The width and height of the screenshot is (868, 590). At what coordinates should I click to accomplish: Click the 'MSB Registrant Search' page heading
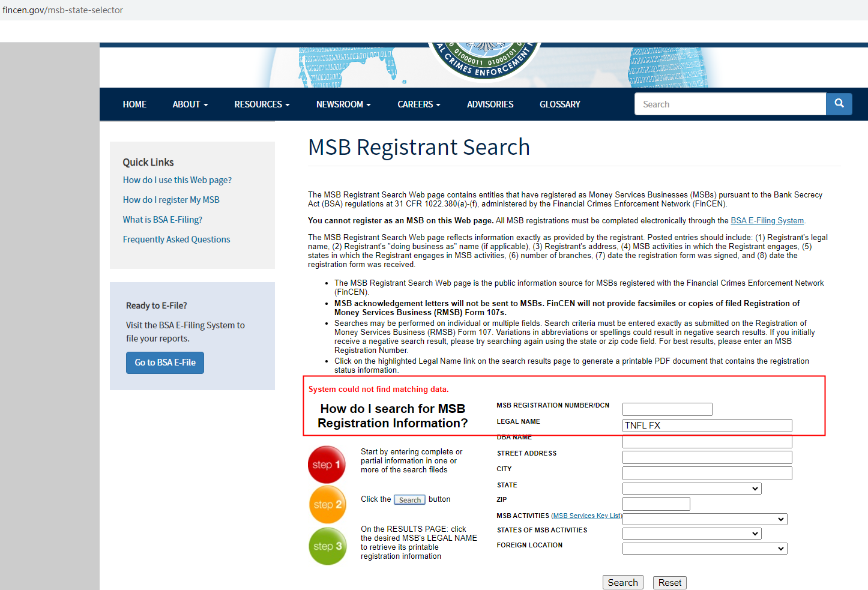419,147
